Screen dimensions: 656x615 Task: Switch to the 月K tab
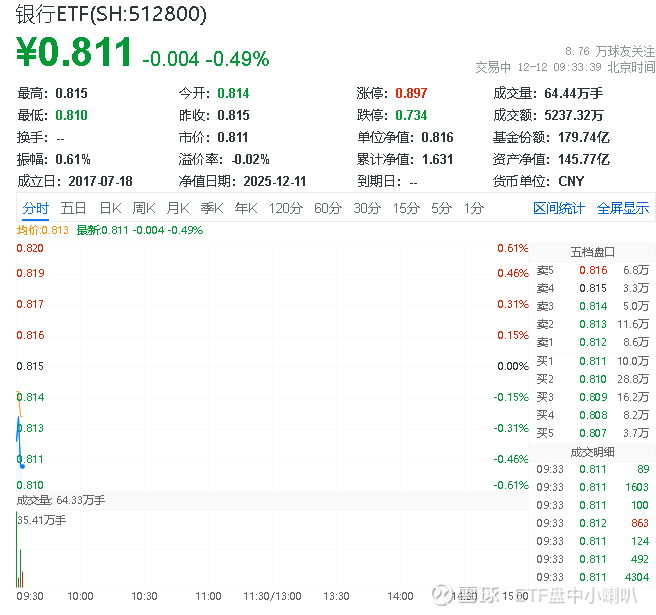coord(178,208)
